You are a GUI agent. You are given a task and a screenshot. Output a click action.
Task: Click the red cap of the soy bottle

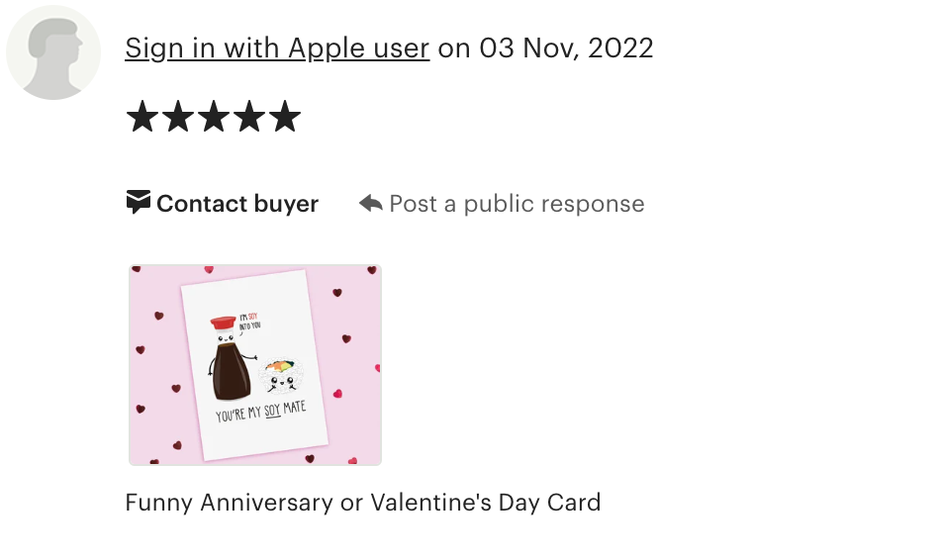click(223, 324)
